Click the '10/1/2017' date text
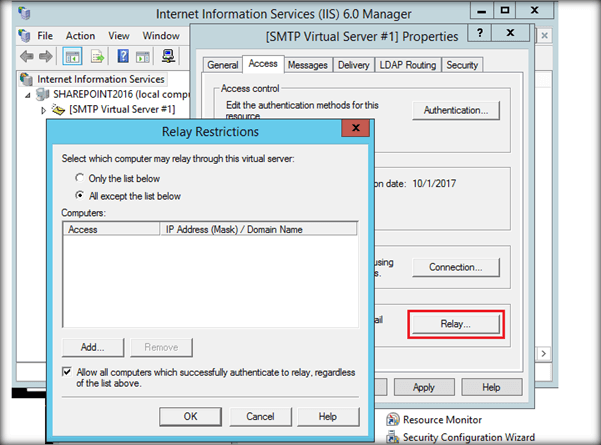 click(434, 184)
